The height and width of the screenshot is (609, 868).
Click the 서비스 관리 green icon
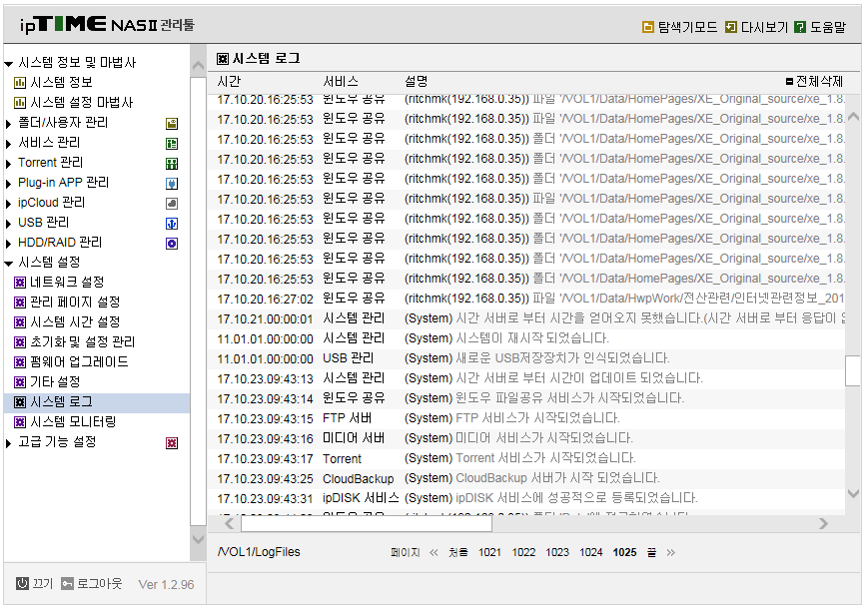[x=172, y=144]
